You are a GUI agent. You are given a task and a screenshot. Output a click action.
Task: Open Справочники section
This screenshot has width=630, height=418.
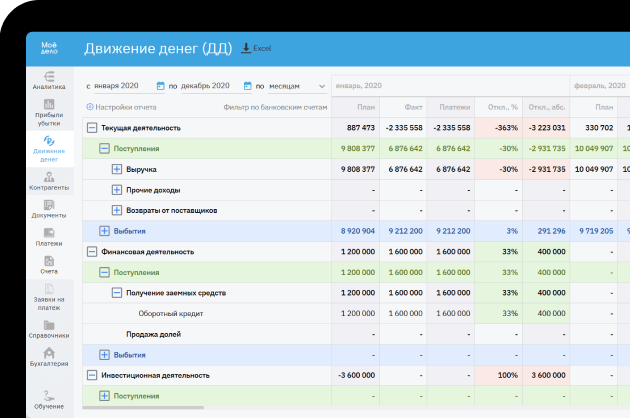point(49,330)
